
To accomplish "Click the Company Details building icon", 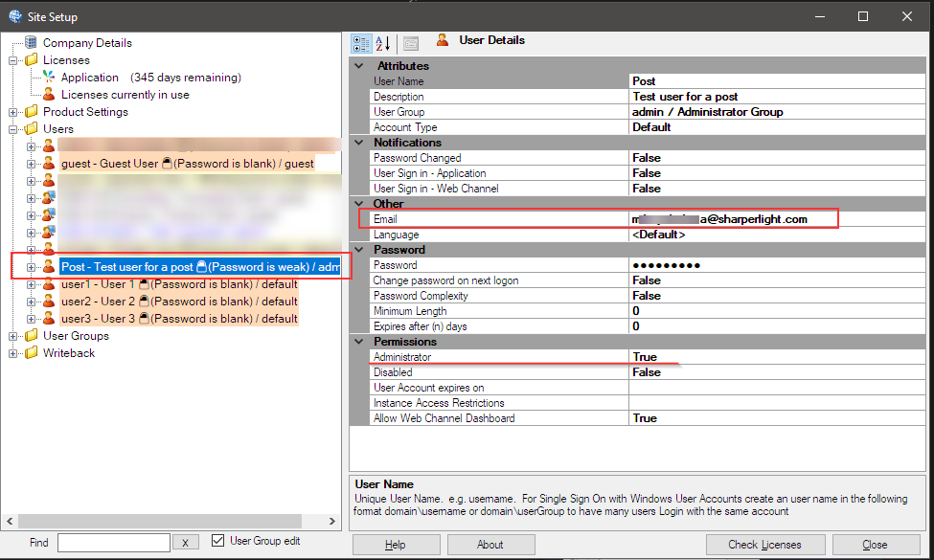I will [x=31, y=42].
